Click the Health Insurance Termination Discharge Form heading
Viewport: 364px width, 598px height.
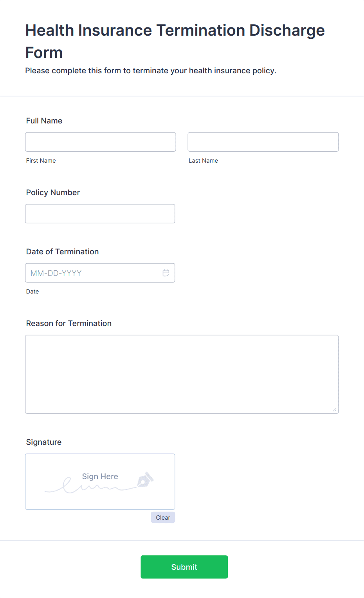pos(175,41)
